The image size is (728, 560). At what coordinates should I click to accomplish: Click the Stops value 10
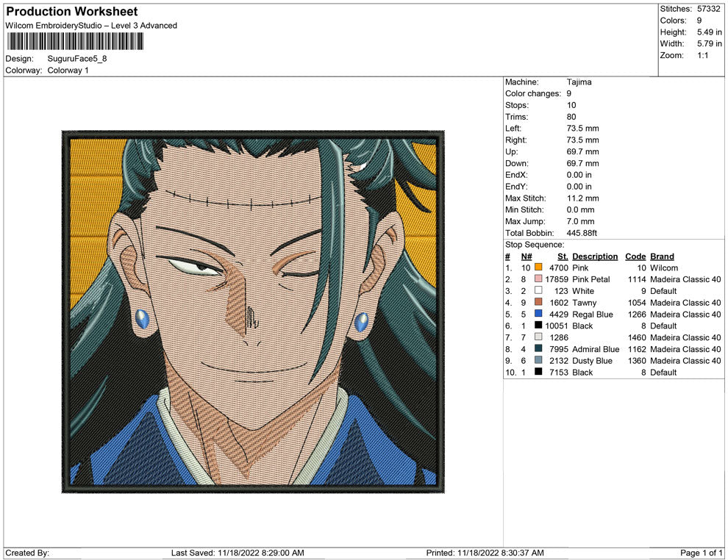click(571, 105)
